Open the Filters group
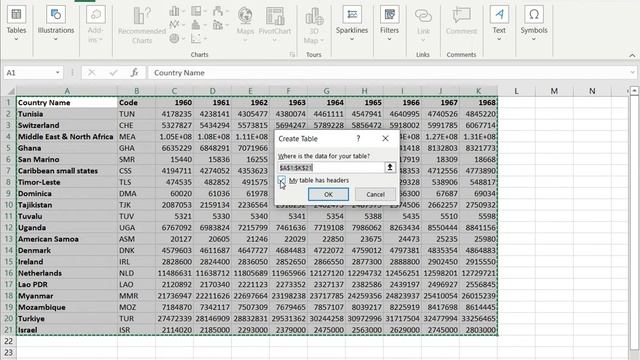The image size is (640, 360). pyautogui.click(x=389, y=23)
